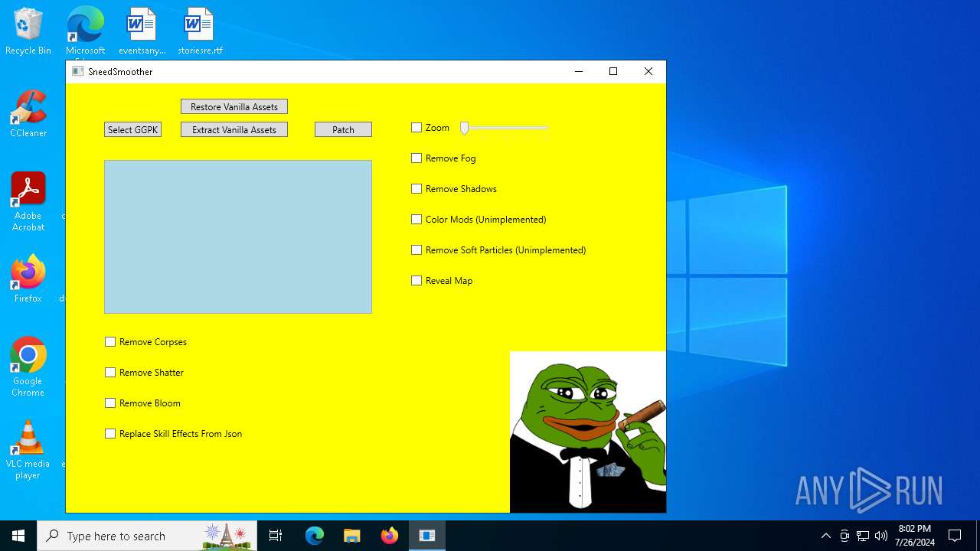Select CCleaner desktop shortcut
This screenshot has height=551, width=980.
coord(28,114)
